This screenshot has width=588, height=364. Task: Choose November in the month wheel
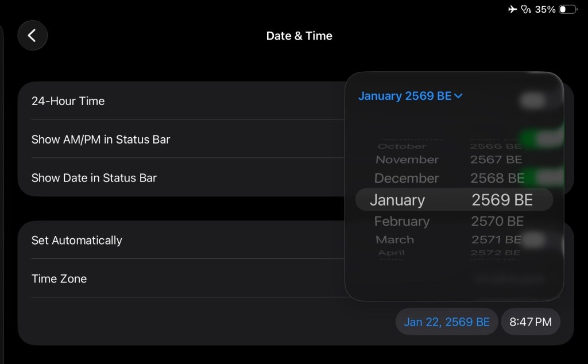[407, 160]
